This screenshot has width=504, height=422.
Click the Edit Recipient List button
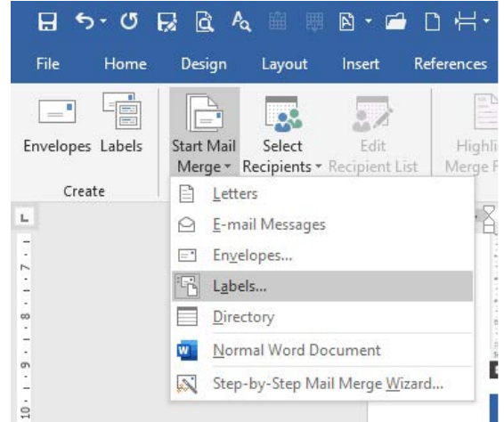coord(373,135)
